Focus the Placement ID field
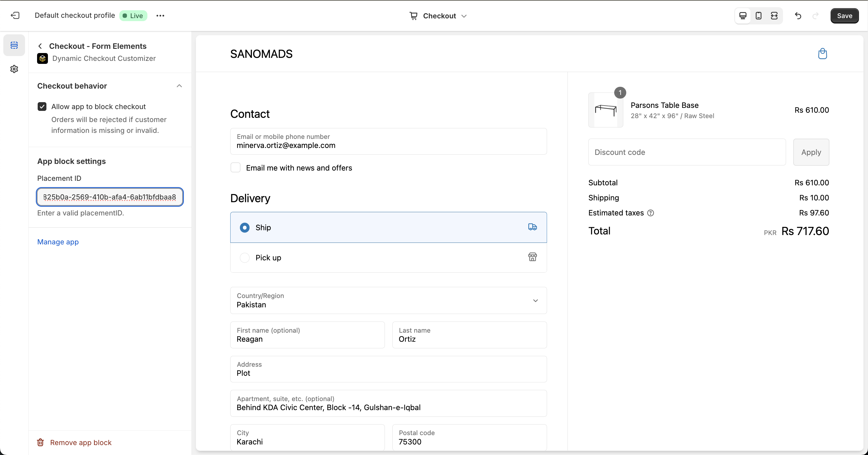The width and height of the screenshot is (868, 455). click(110, 197)
